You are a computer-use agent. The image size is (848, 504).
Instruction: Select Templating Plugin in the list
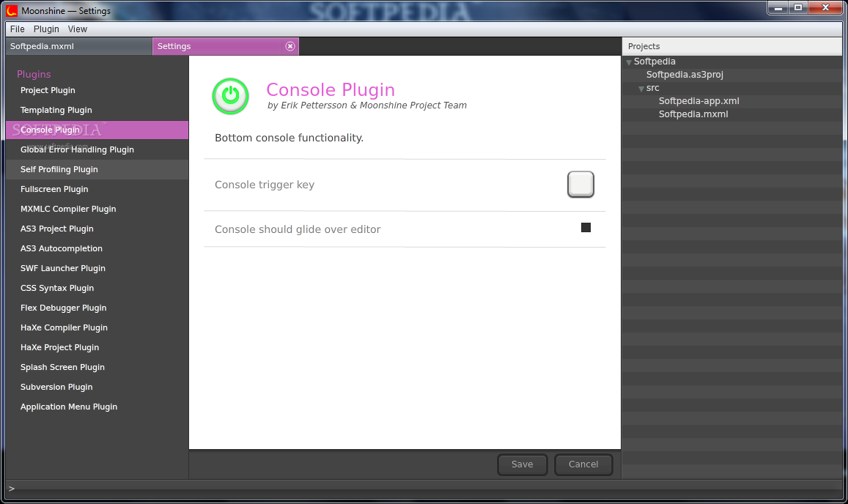[x=97, y=111]
